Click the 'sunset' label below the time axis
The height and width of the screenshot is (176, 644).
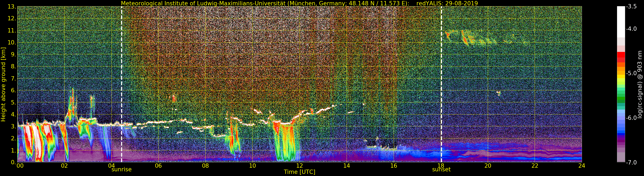click(x=441, y=170)
